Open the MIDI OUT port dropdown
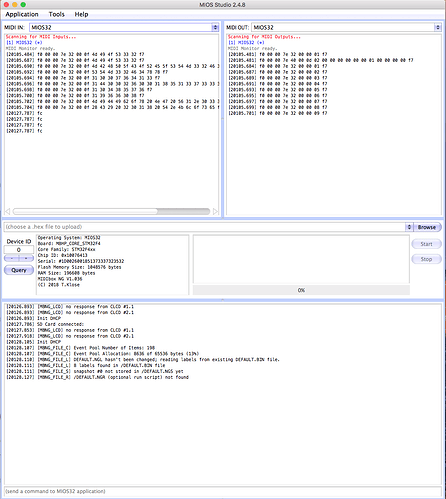Image resolution: width=446 pixels, height=499 pixels. pos(346,27)
